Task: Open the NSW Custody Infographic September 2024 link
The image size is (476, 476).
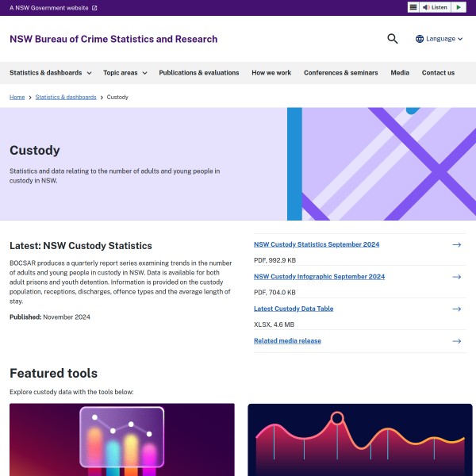Action: (319, 277)
